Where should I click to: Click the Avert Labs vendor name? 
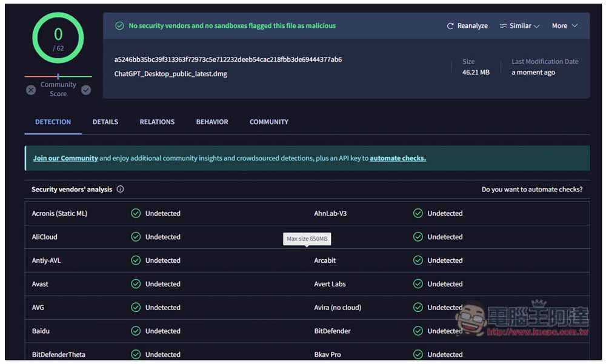(330, 284)
